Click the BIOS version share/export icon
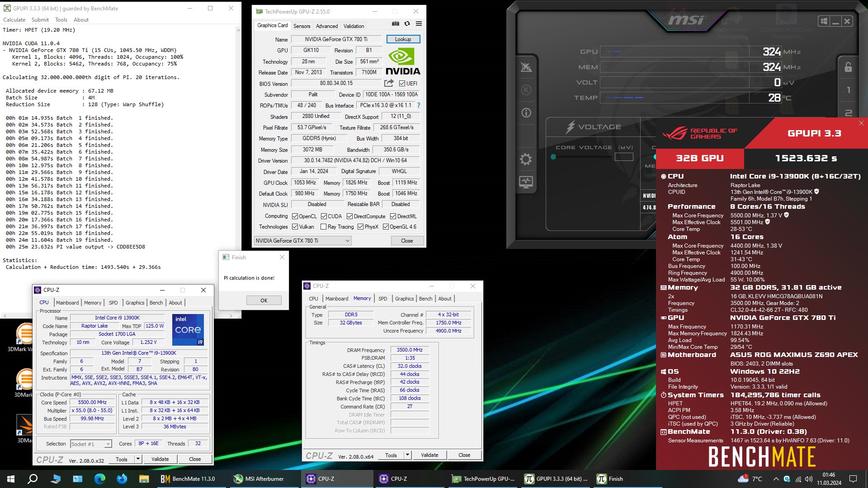 (x=389, y=83)
